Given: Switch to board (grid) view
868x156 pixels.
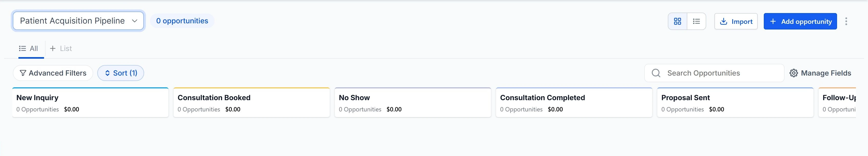Looking at the screenshot, I should coord(677,22).
